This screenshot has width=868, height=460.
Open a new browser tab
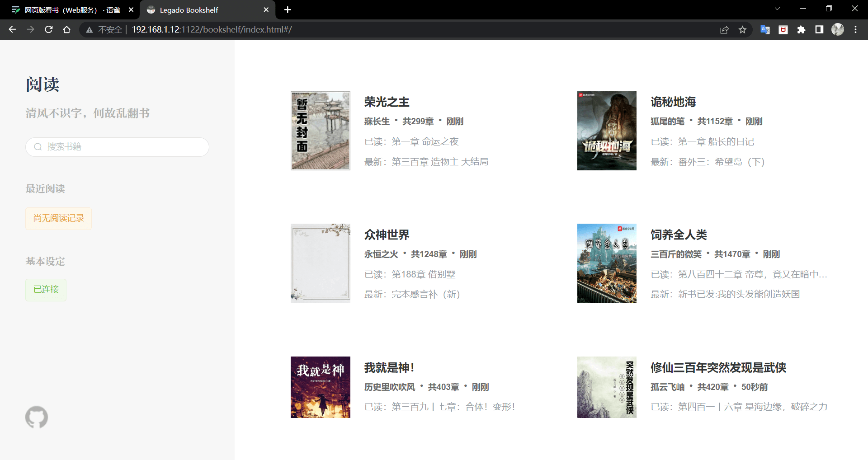(x=288, y=9)
